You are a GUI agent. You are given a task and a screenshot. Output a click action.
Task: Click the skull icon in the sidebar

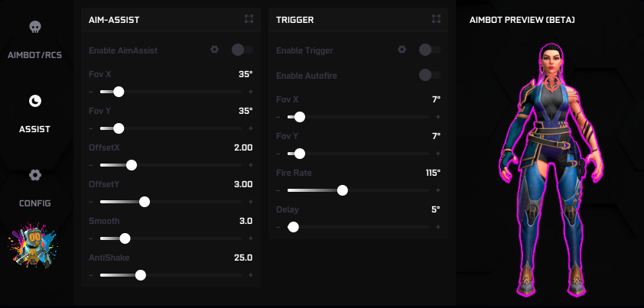pyautogui.click(x=34, y=28)
